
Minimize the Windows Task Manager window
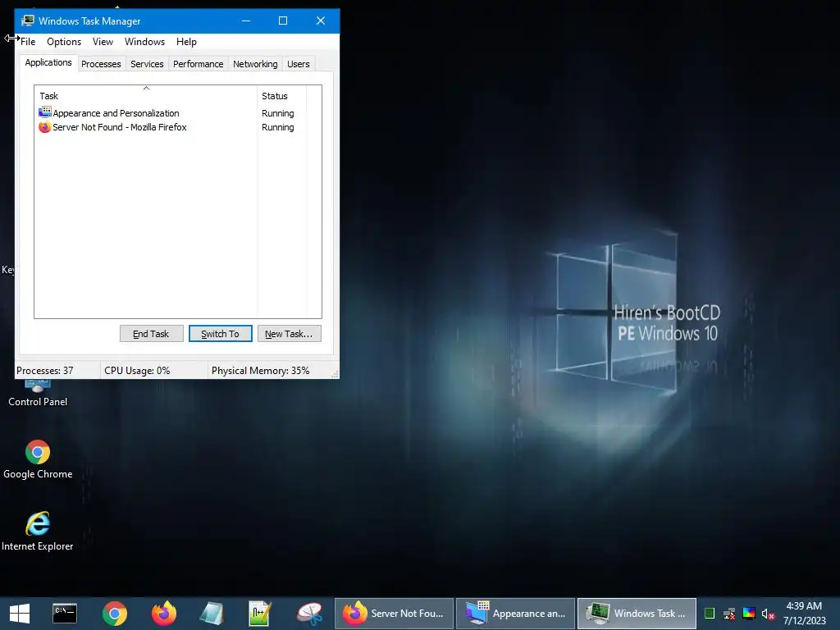pos(246,21)
